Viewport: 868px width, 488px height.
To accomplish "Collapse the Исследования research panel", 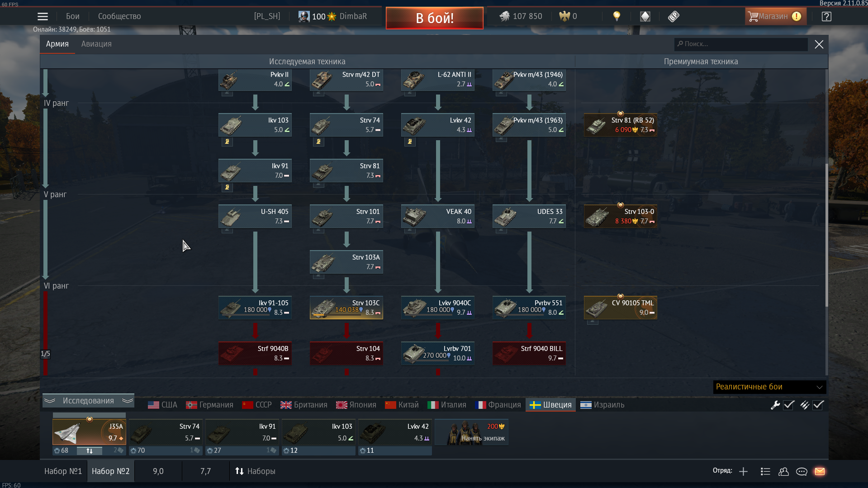I will click(x=88, y=401).
